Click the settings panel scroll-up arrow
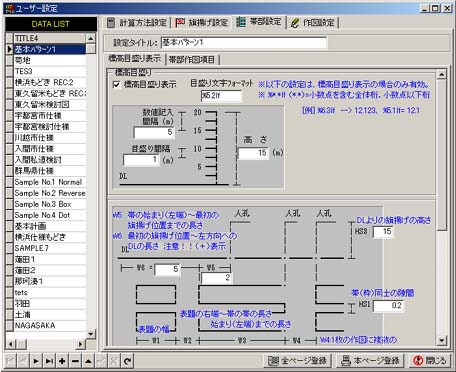Screen dimensions: 456x372 [442, 74]
